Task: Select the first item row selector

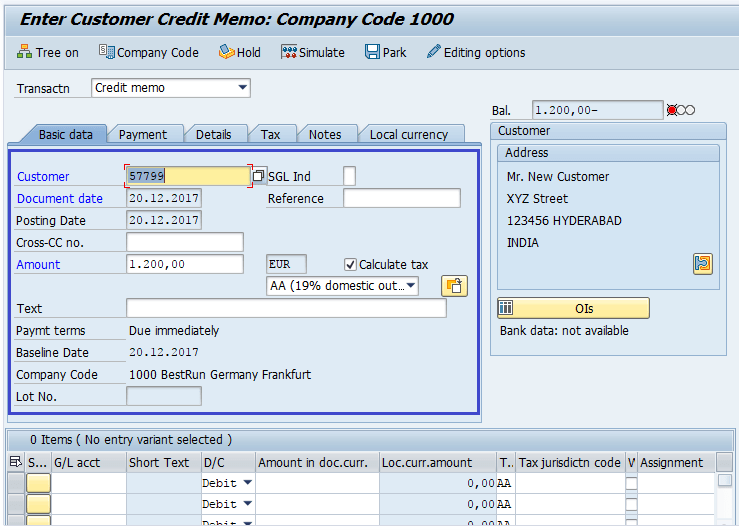Action: [16, 483]
